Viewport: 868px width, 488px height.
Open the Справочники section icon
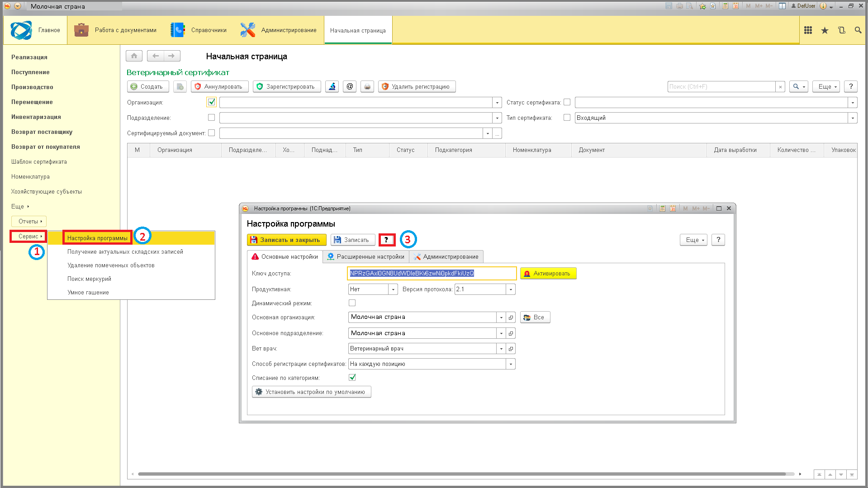pos(177,30)
